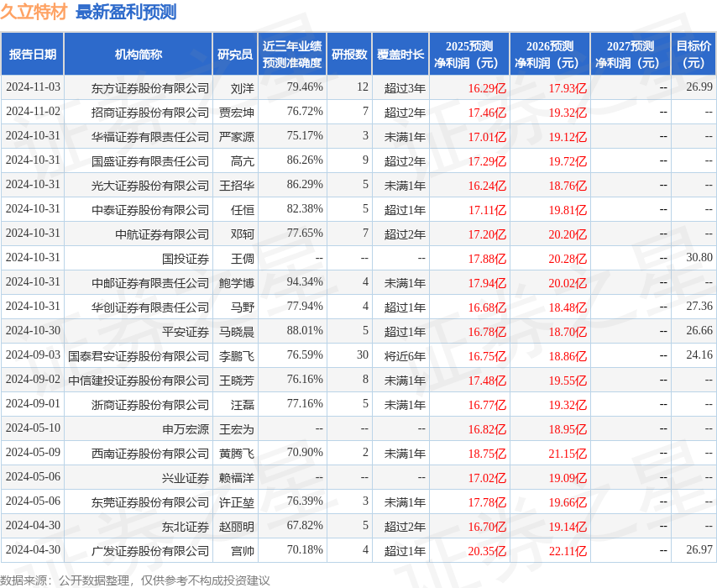Select the 报告日期 column header
The width and height of the screenshot is (717, 588).
[x=33, y=54]
